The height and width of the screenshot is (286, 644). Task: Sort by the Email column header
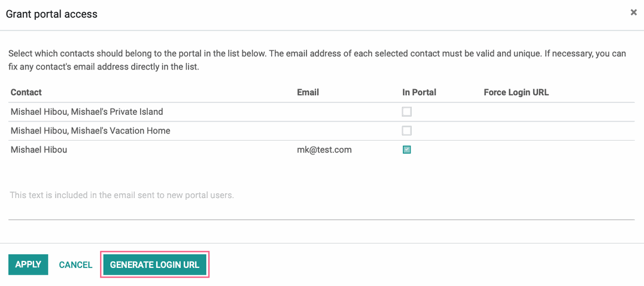coord(308,92)
